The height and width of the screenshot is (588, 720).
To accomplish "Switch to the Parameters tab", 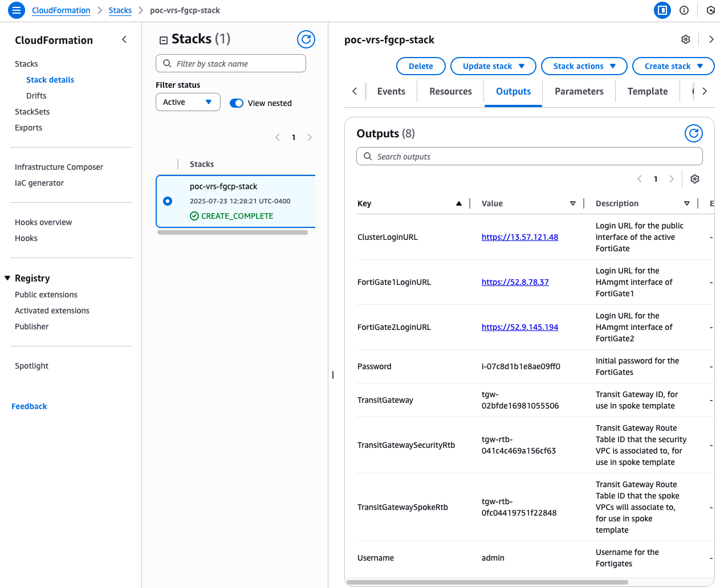I will point(579,91).
